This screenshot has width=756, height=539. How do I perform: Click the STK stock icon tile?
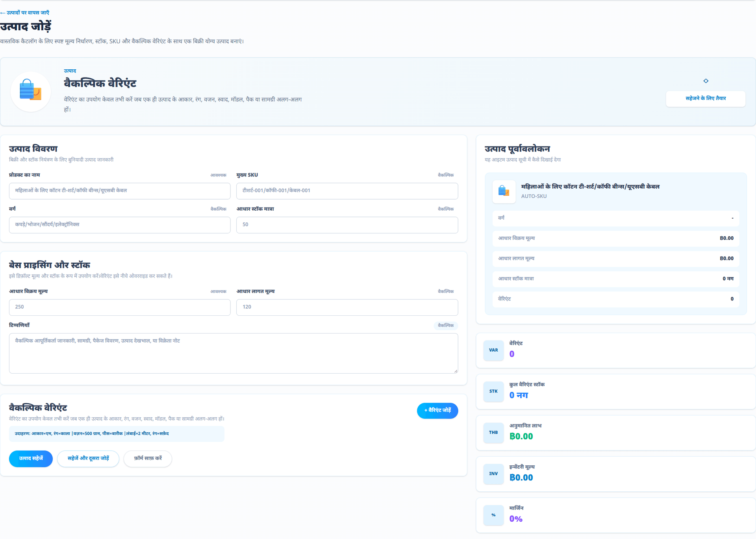[493, 391]
